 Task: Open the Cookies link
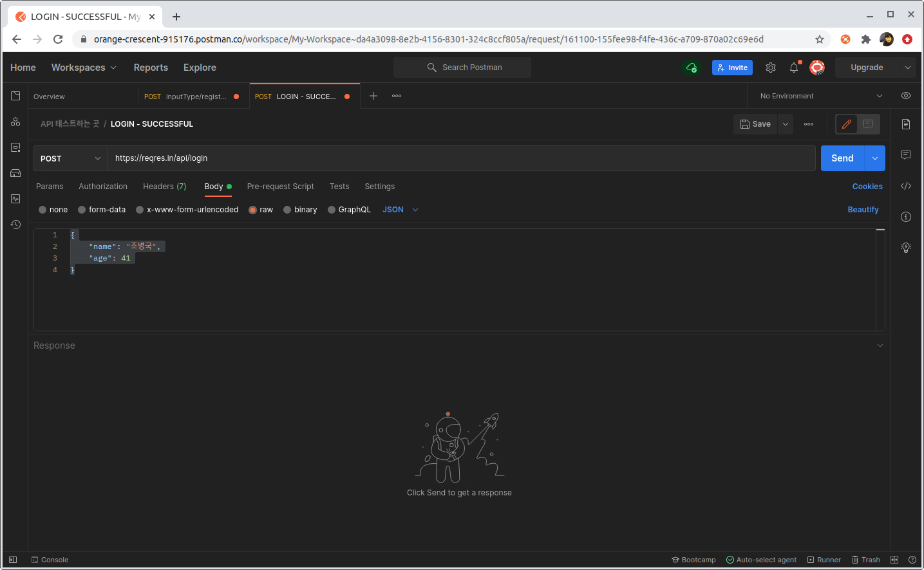click(x=867, y=187)
